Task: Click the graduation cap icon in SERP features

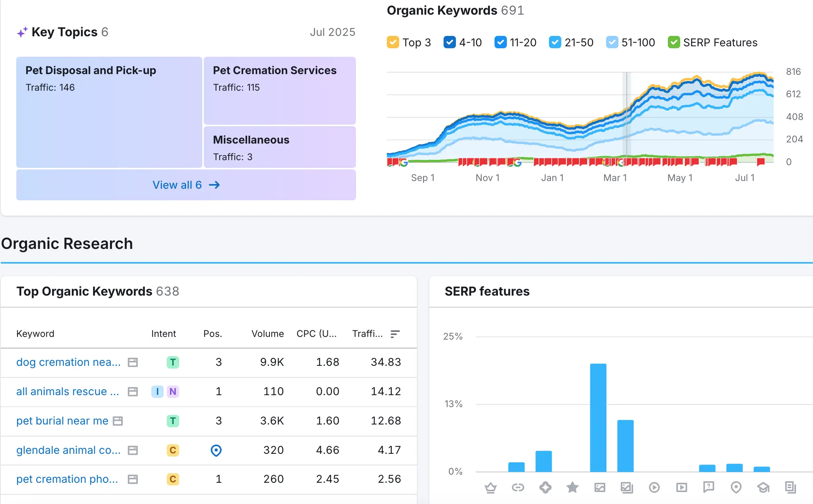Action: click(763, 488)
